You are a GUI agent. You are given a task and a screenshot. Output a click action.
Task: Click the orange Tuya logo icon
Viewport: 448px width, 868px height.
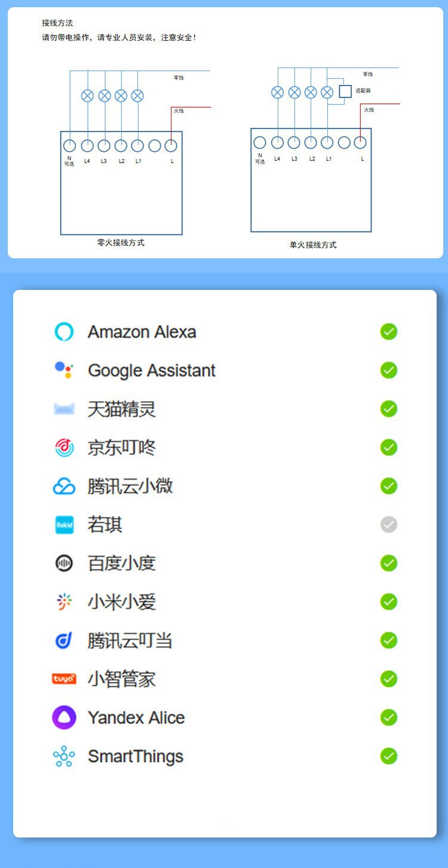[64, 679]
